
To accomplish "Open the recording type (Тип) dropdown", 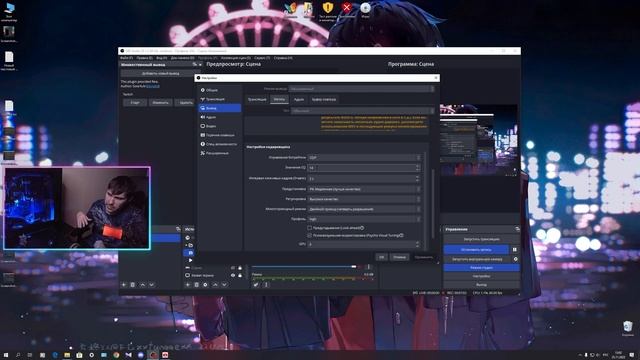I will [x=362, y=111].
